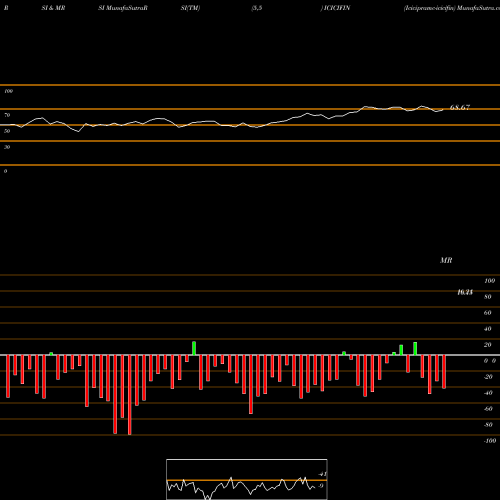Click the RSI axis label 50
500x500 pixels.
pyautogui.click(x=7, y=131)
